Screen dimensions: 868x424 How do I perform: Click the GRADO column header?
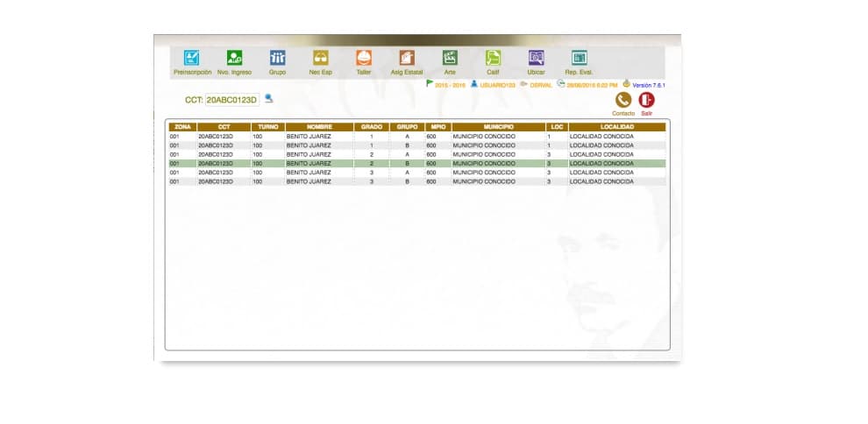(372, 127)
